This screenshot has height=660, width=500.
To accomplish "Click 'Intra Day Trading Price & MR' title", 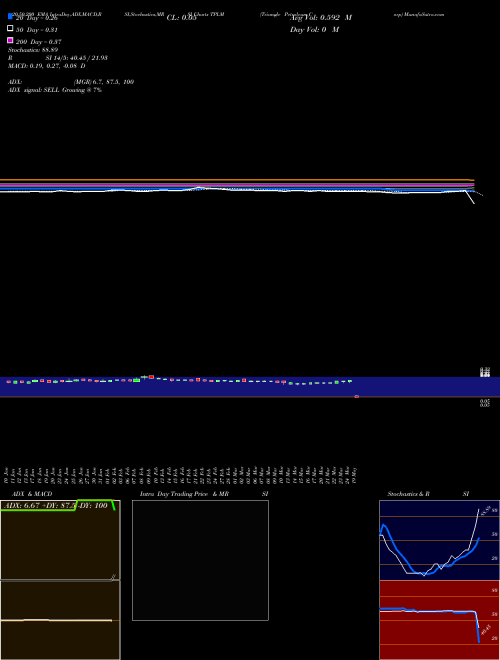I will (184, 494).
